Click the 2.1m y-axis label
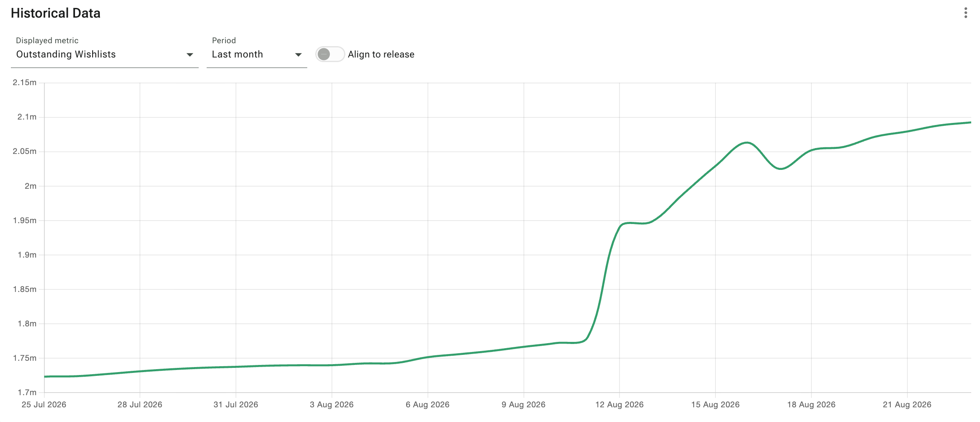Viewport: 980px width, 422px height. 27,117
